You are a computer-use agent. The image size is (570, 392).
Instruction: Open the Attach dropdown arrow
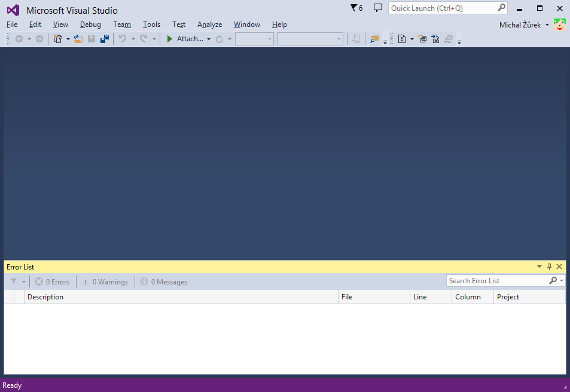(x=208, y=39)
